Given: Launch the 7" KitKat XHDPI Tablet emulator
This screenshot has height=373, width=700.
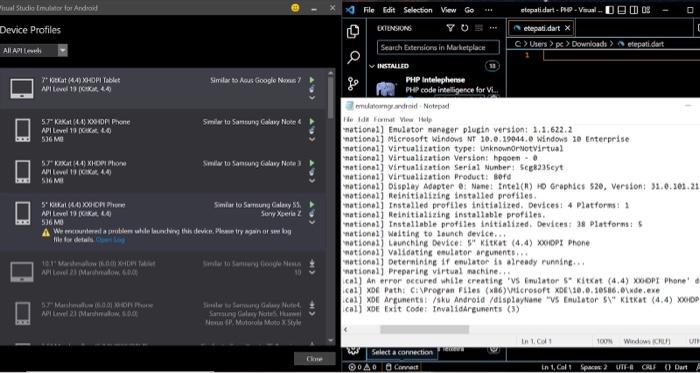Looking at the screenshot, I should 312,80.
